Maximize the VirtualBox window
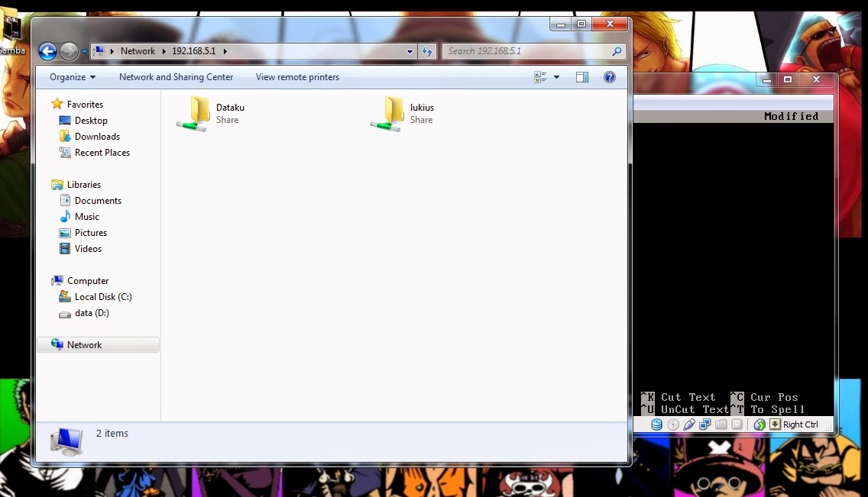This screenshot has width=868, height=497. 788,79
